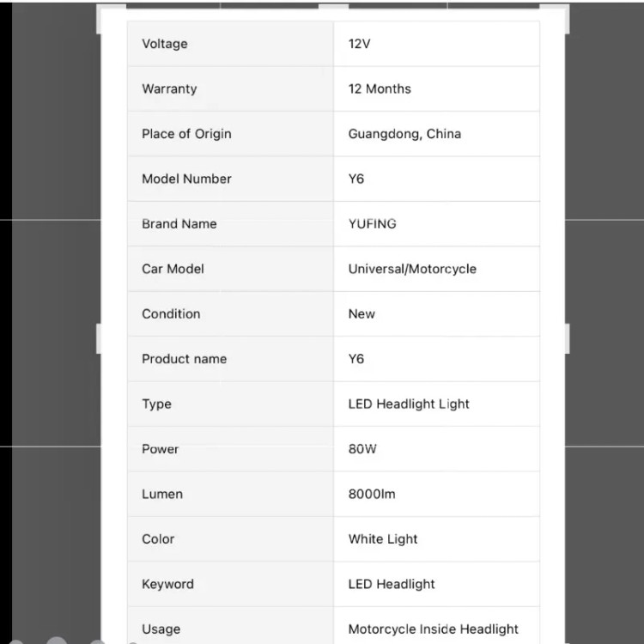Image resolution: width=644 pixels, height=644 pixels.
Task: Click the White Light color value
Action: (383, 539)
